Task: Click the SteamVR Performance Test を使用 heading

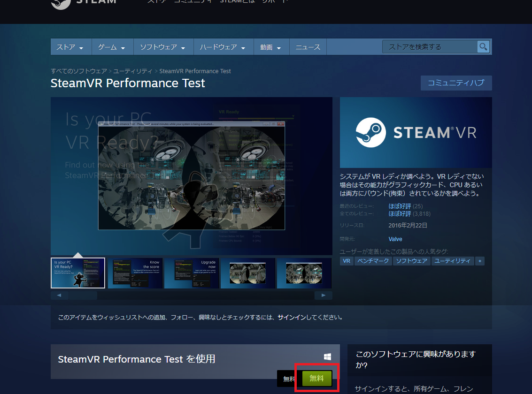Action: click(x=136, y=359)
